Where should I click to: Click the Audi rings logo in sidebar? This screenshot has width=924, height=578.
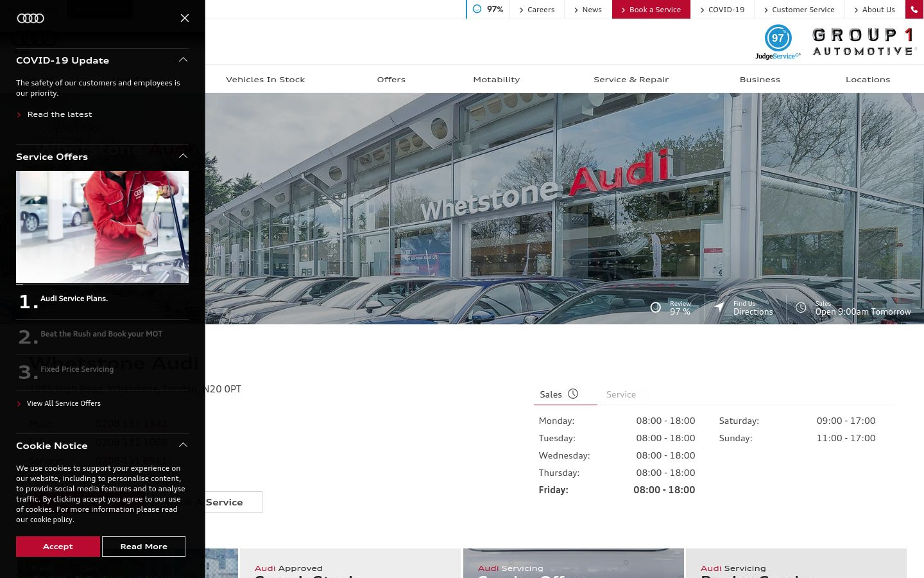coord(30,18)
